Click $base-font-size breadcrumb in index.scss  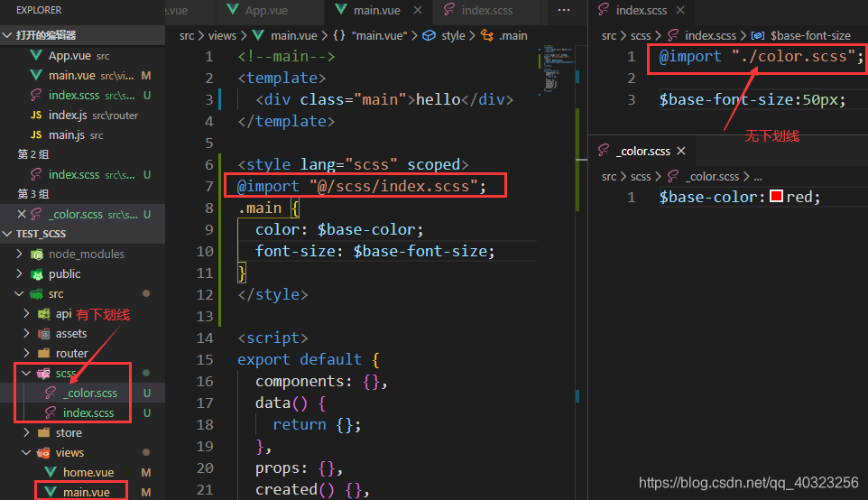point(810,35)
